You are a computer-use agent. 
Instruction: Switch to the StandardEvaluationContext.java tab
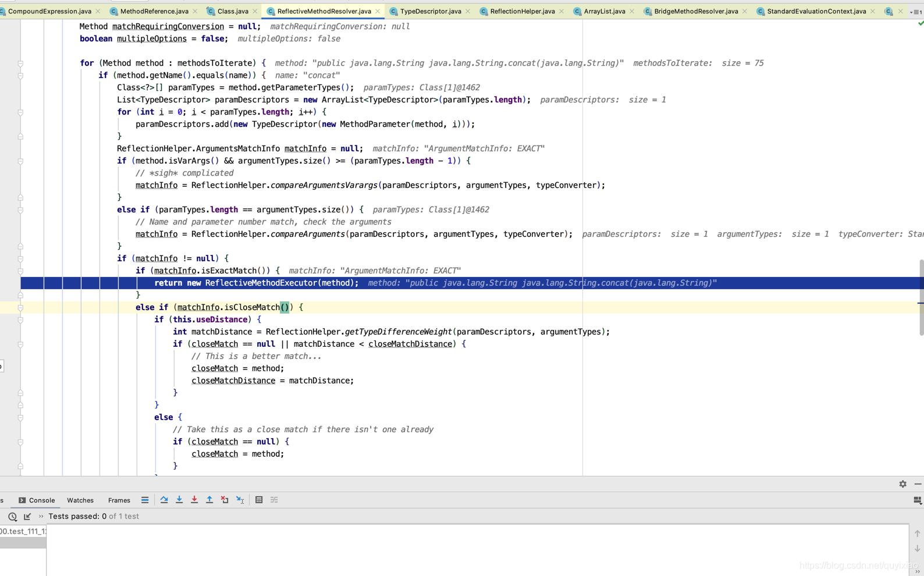click(x=816, y=12)
